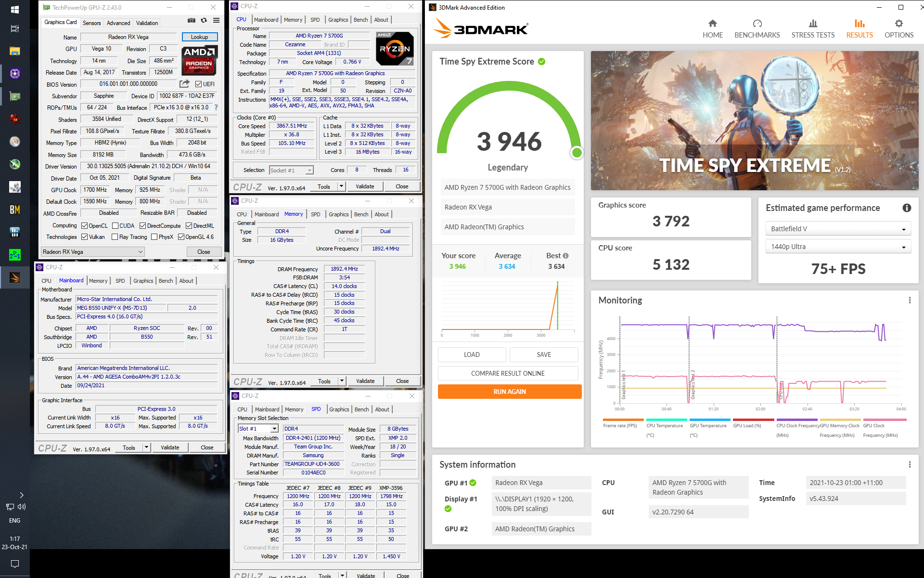This screenshot has width=924, height=578.
Task: Toggle the DirectCompute checkbox
Action: [143, 225]
